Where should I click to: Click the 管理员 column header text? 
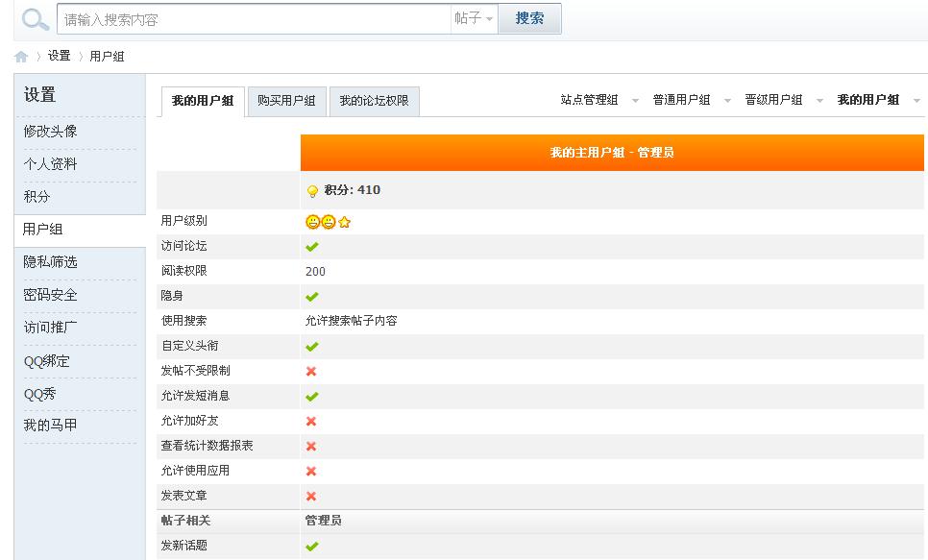tap(323, 521)
